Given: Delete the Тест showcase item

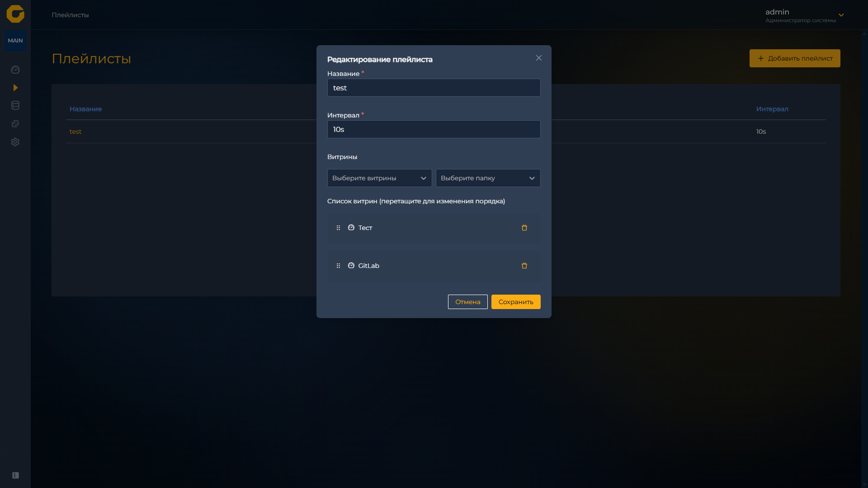Looking at the screenshot, I should point(524,228).
